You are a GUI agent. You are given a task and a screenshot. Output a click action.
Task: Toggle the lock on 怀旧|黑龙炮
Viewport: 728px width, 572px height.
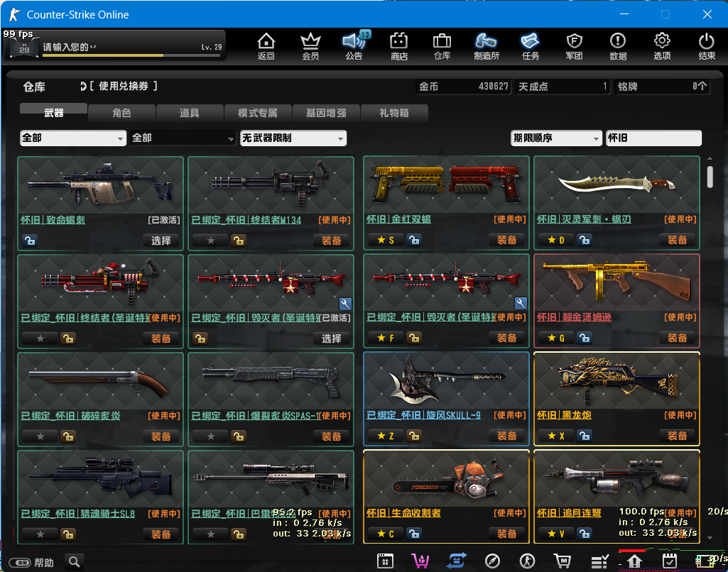click(585, 436)
